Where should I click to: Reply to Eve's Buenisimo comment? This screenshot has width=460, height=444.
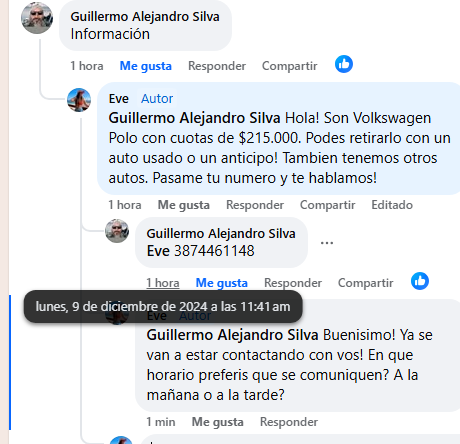pos(289,422)
